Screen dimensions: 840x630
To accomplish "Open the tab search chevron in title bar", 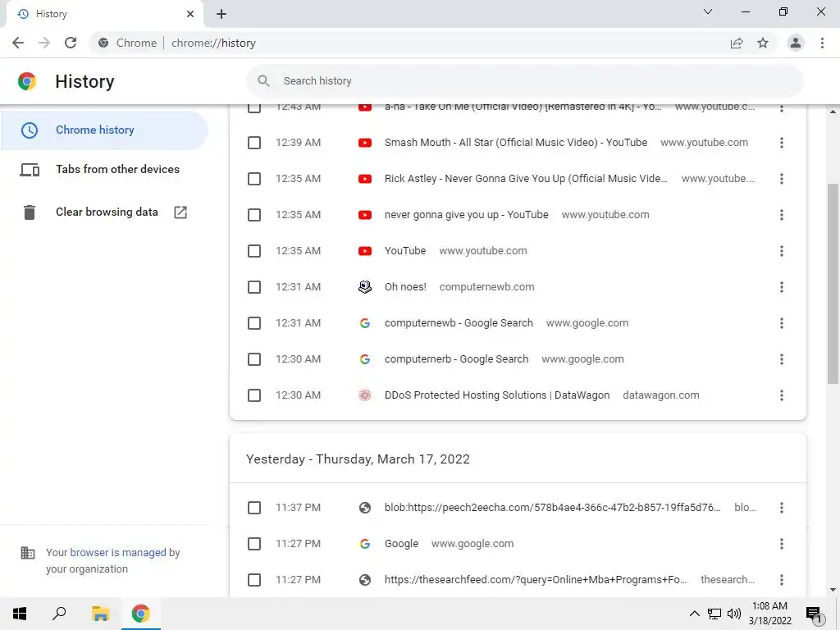I will (708, 11).
